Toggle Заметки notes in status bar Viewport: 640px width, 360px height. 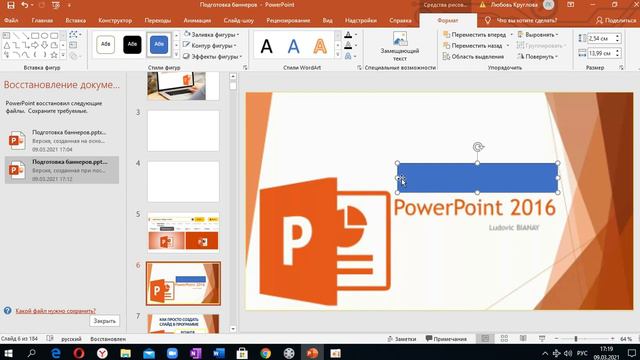click(x=402, y=339)
